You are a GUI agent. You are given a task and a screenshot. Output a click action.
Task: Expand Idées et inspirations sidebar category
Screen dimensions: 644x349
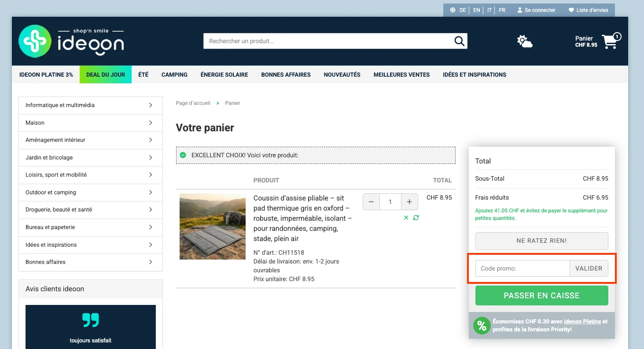pos(91,245)
